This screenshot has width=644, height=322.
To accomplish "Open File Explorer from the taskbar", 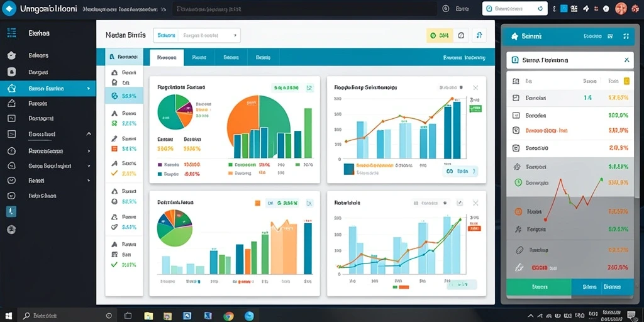I will tap(148, 316).
